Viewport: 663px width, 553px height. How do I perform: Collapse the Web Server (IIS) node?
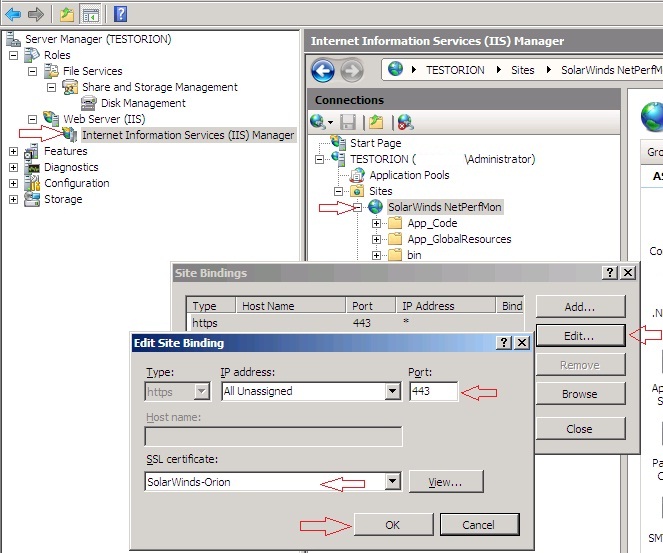pos(33,119)
